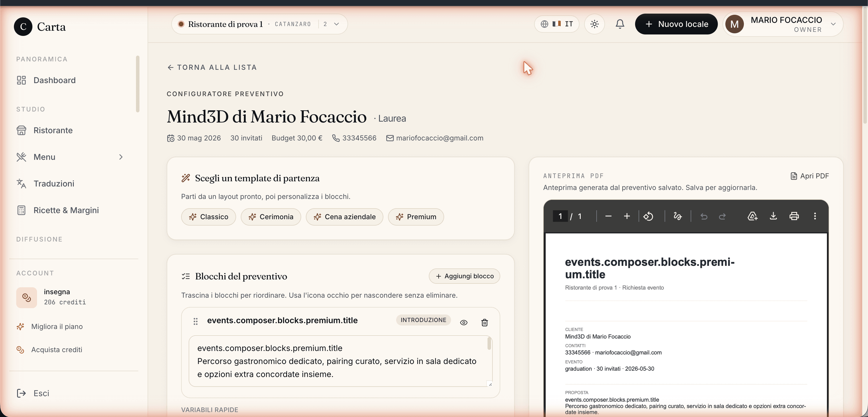Print the PDF preview
Screen dimensions: 868x417
(x=794, y=216)
